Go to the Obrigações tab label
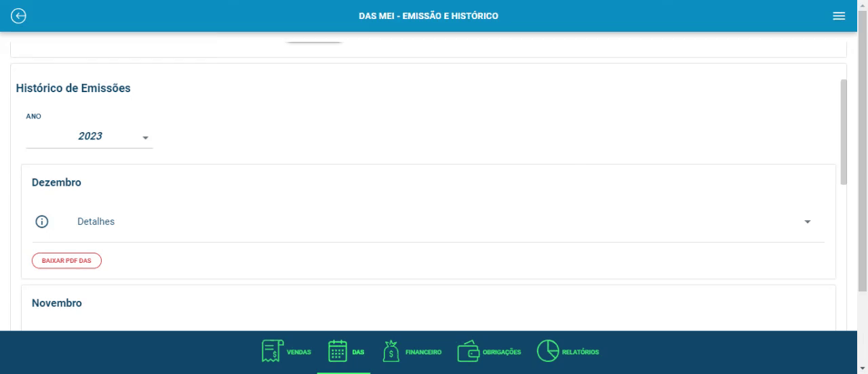Image resolution: width=868 pixels, height=374 pixels. (501, 352)
